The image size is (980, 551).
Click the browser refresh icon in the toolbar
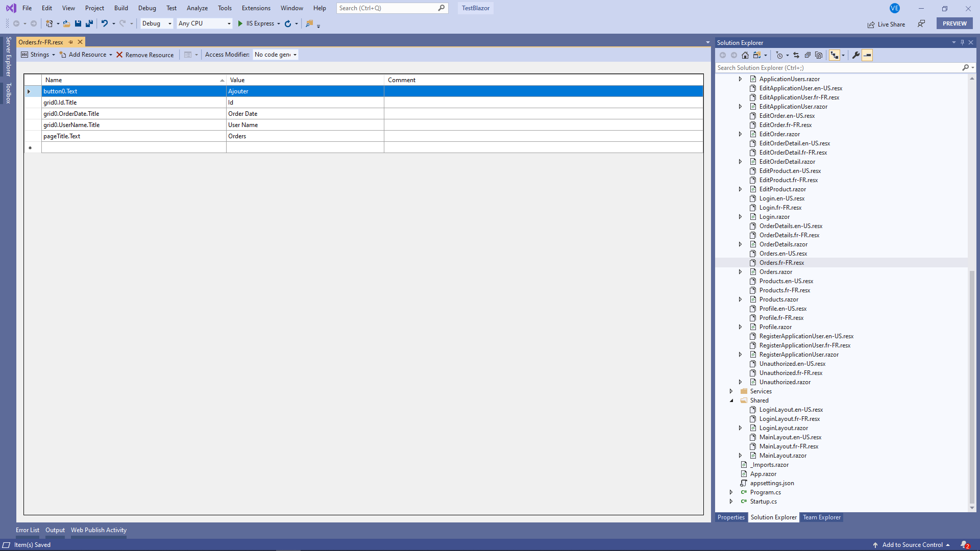point(288,23)
